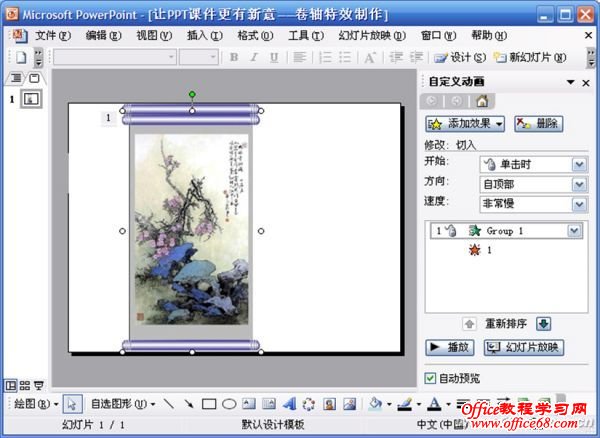Open the 幻灯片放映 menu
Screen dimensions: 600x438
tap(370, 35)
